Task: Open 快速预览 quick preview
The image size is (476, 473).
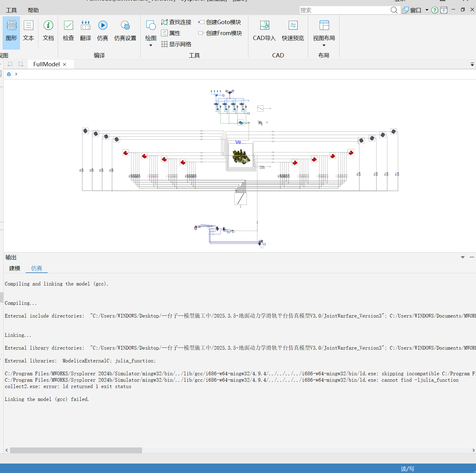Action: point(293,31)
